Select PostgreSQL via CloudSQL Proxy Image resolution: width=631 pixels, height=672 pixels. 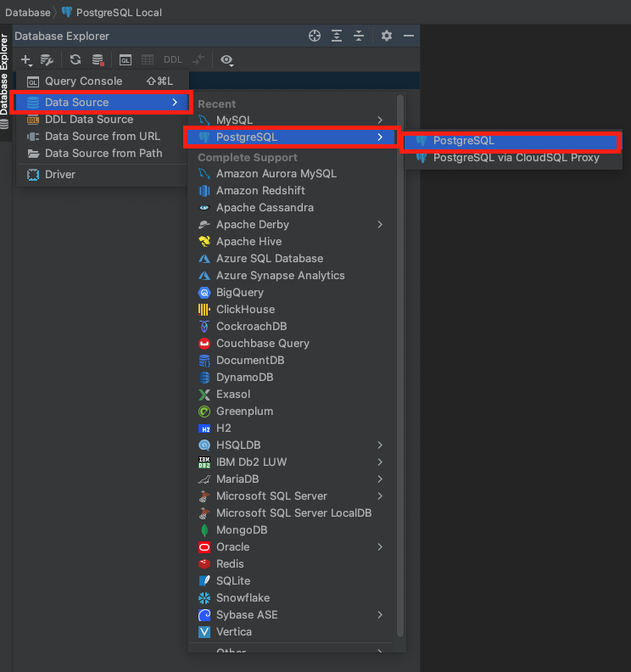click(513, 158)
